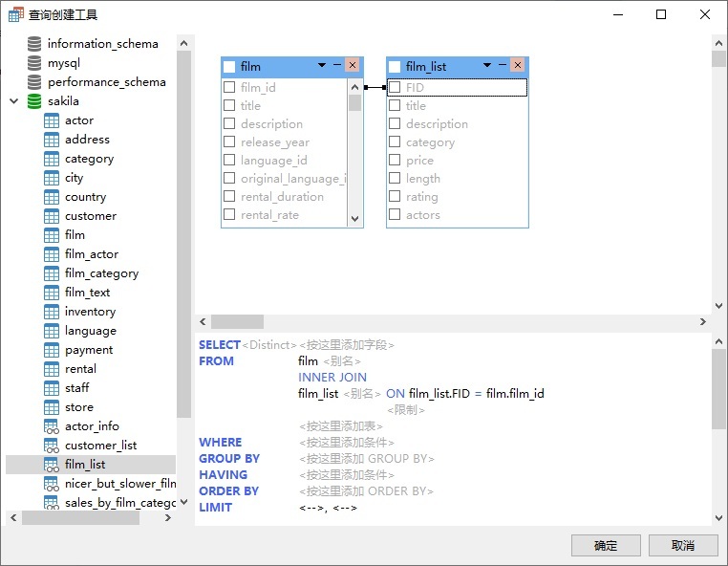Click the join line between film and film_list
Screen dimensions: 728x566
(x=375, y=87)
